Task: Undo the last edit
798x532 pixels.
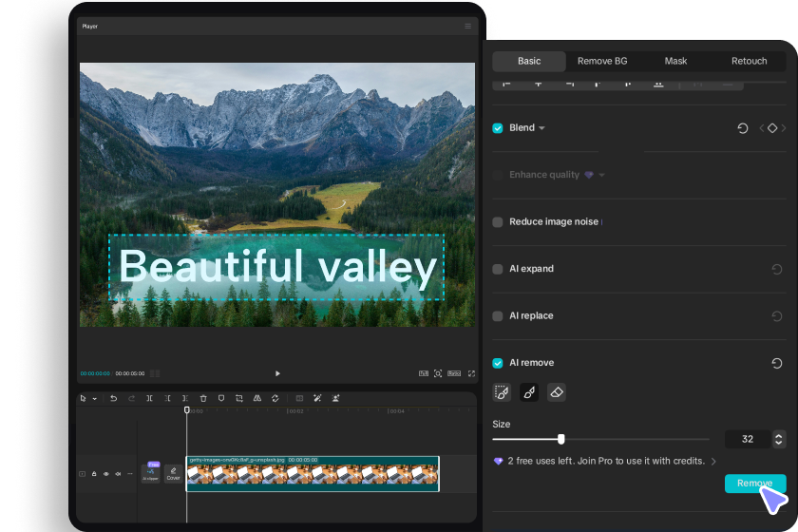Action: [113, 398]
